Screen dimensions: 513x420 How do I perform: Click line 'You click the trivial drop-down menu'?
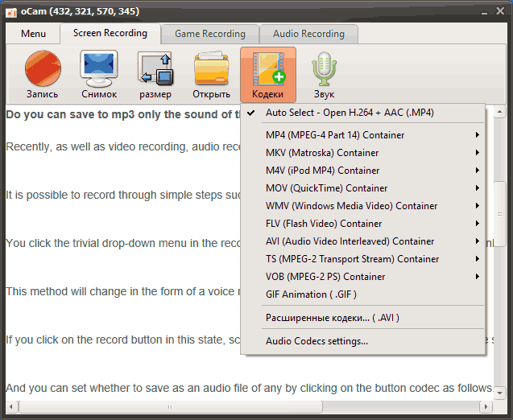point(123,243)
